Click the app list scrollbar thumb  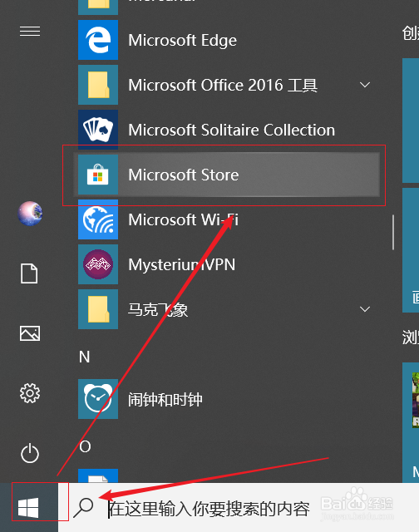click(x=393, y=232)
